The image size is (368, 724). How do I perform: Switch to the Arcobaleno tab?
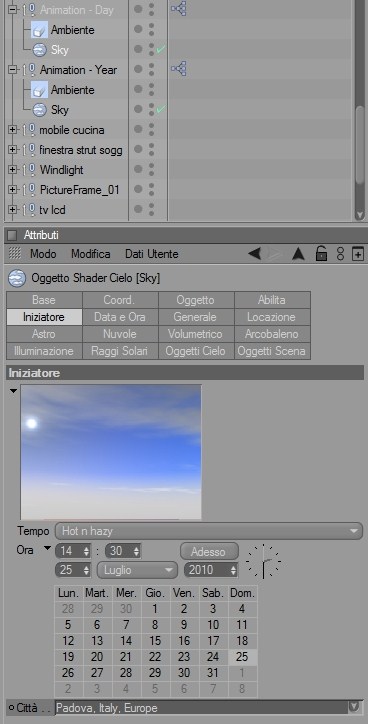point(272,334)
